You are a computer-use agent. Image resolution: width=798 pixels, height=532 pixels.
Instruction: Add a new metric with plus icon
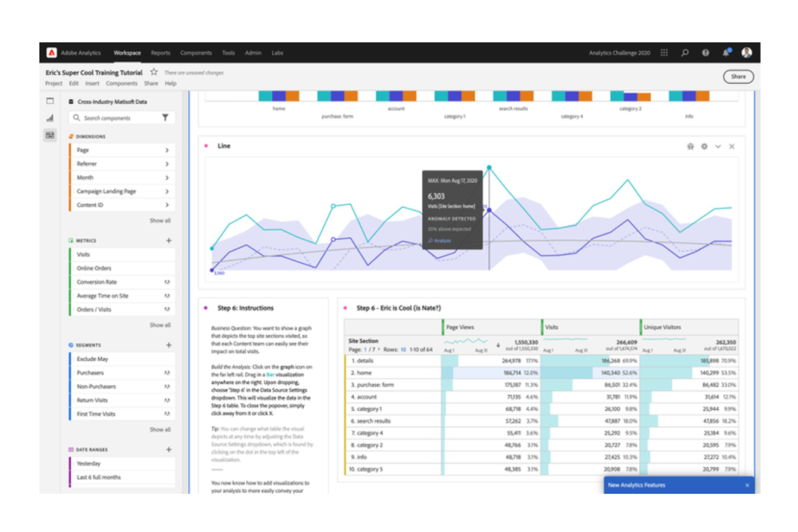coord(169,240)
